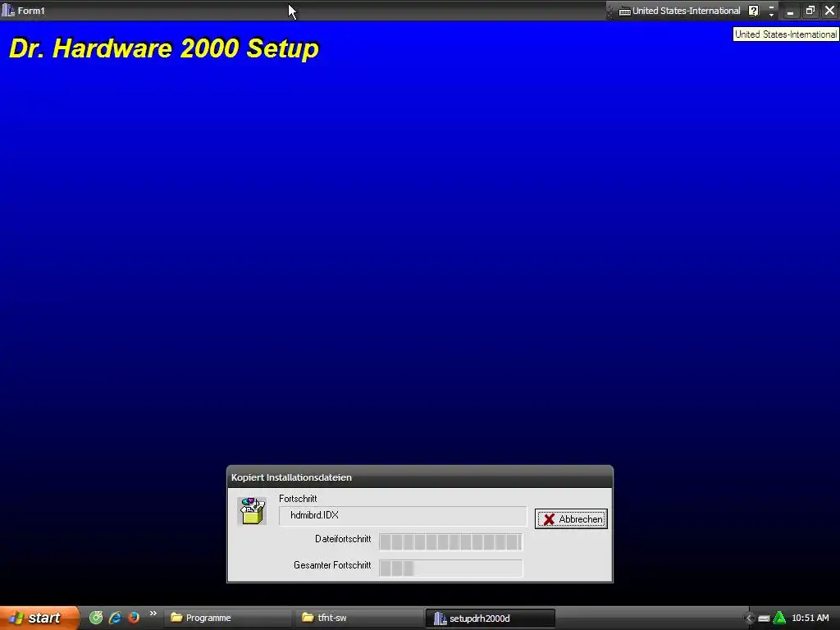Switch to the tfnt-sw folder taskbar button
The height and width of the screenshot is (630, 840).
359,618
